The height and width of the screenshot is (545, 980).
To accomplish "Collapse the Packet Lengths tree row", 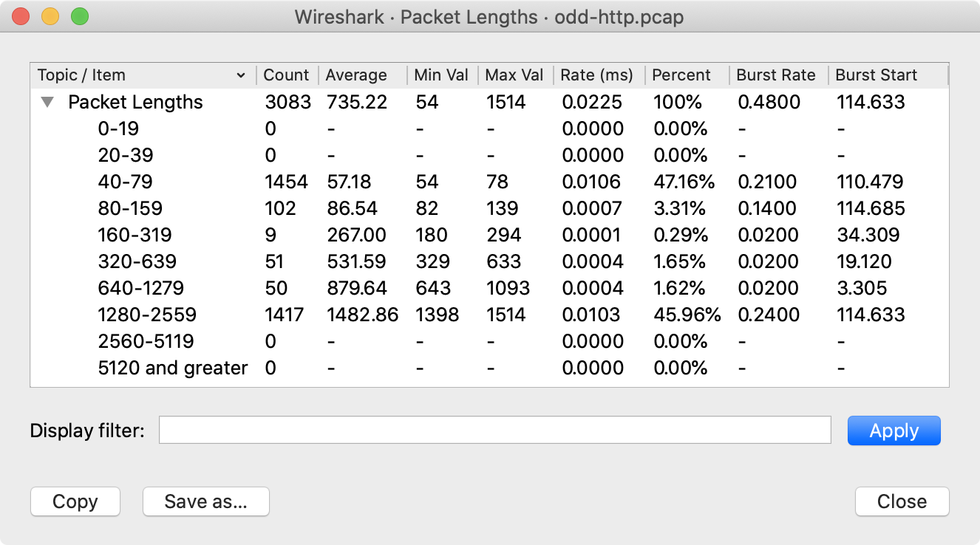I will click(x=47, y=102).
